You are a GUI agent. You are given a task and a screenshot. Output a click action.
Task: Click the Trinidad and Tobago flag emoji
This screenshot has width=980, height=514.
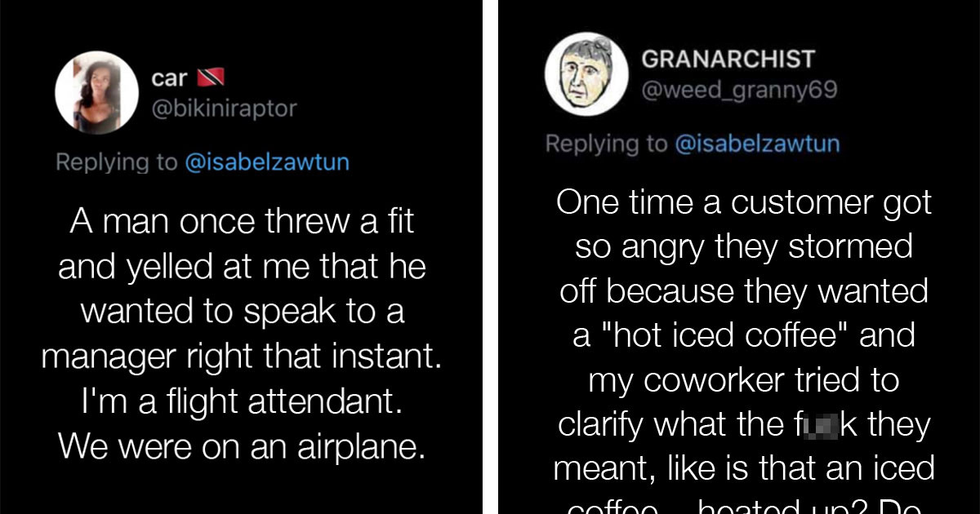coord(212,78)
